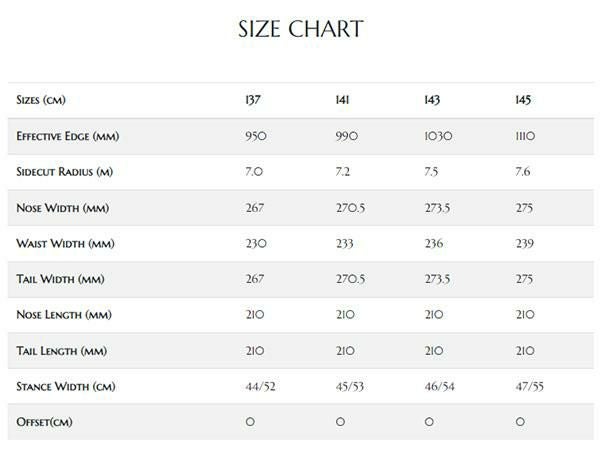The height and width of the screenshot is (450, 600).
Task: Select the 47/55 stance width value
Action: point(529,387)
